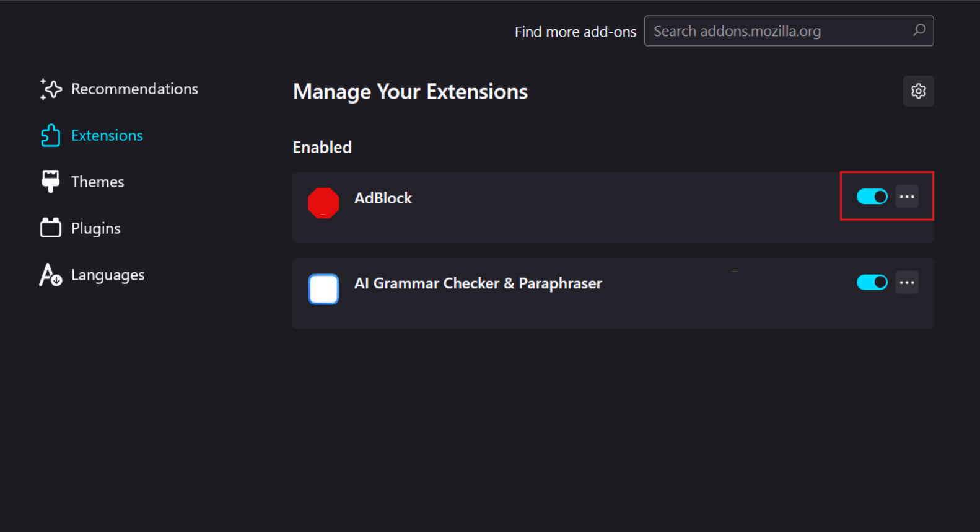
Task: Click the AdBlock red stop-sign icon
Action: (x=323, y=203)
